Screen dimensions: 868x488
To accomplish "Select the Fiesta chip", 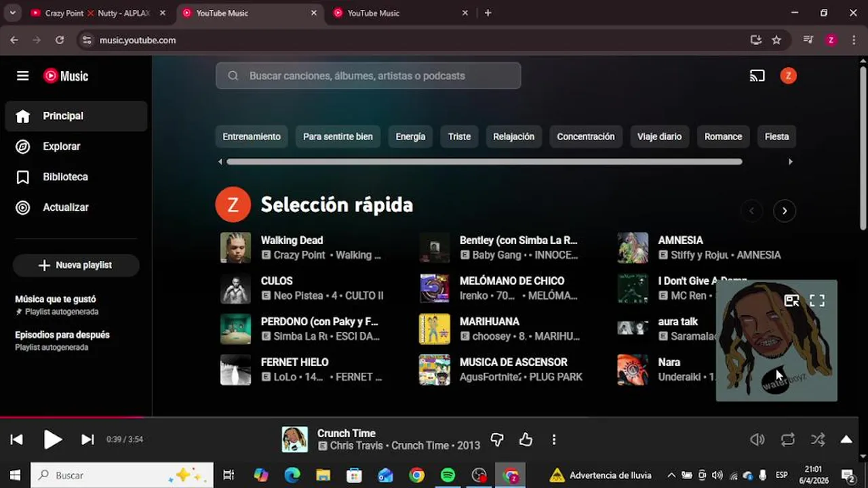I will 776,136.
